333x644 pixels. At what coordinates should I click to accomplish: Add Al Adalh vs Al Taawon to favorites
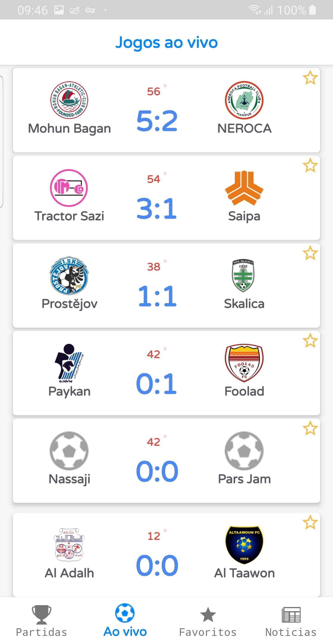pyautogui.click(x=310, y=523)
